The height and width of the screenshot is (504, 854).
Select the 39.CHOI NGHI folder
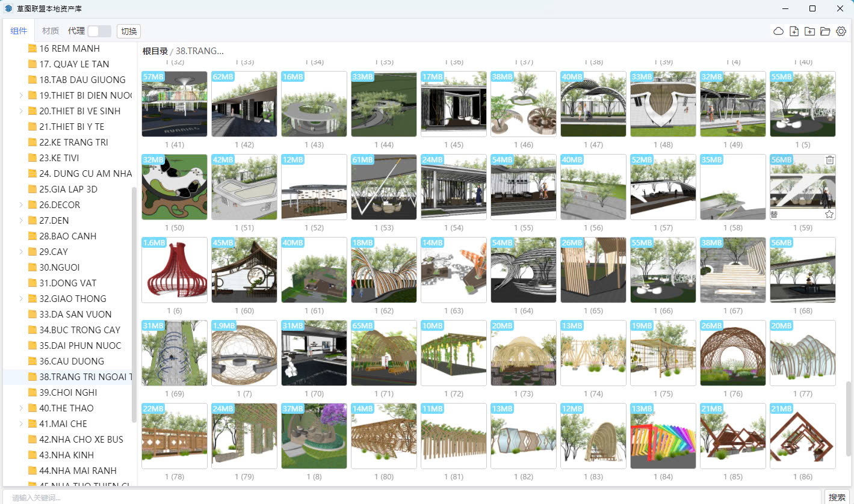click(x=67, y=392)
